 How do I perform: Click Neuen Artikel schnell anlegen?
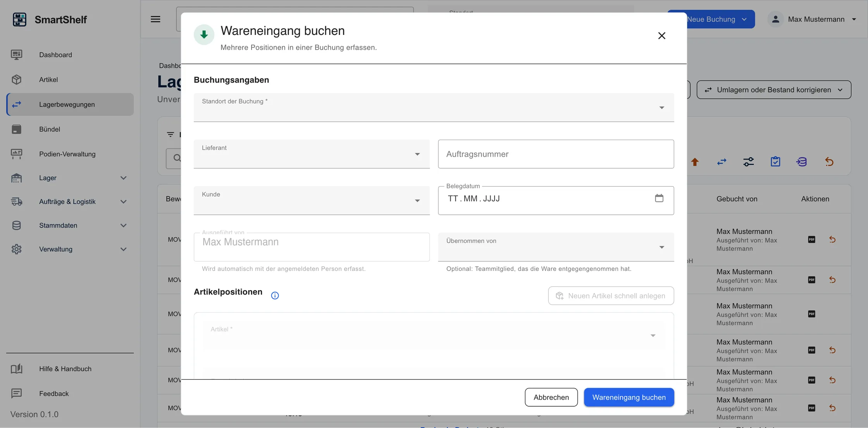coord(611,296)
